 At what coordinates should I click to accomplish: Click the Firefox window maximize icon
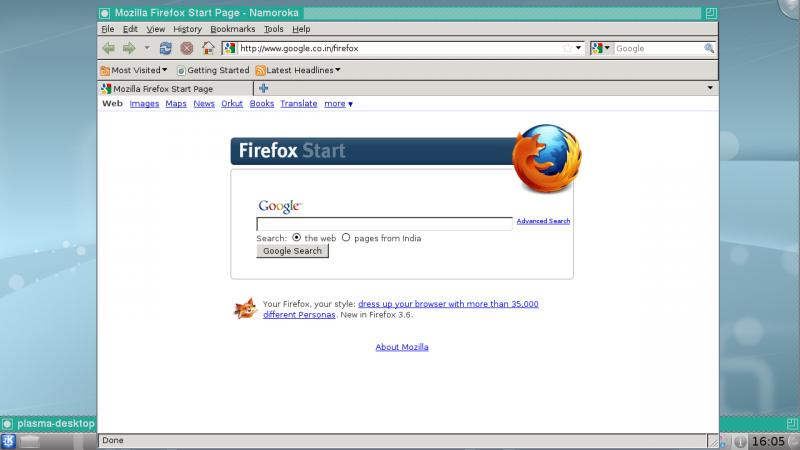[711, 13]
